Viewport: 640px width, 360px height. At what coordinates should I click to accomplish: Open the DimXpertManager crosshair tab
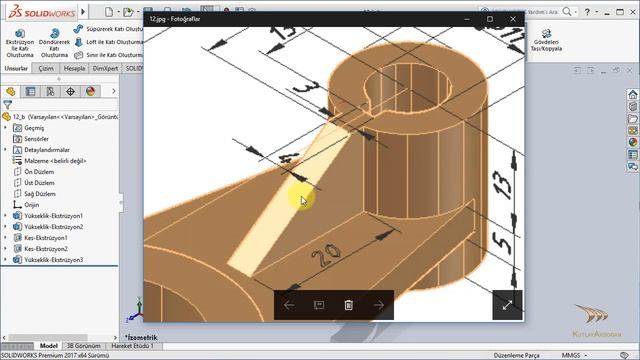(x=70, y=91)
